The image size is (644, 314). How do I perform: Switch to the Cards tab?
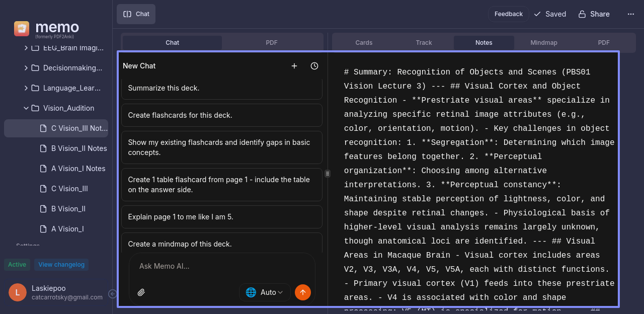pyautogui.click(x=364, y=43)
